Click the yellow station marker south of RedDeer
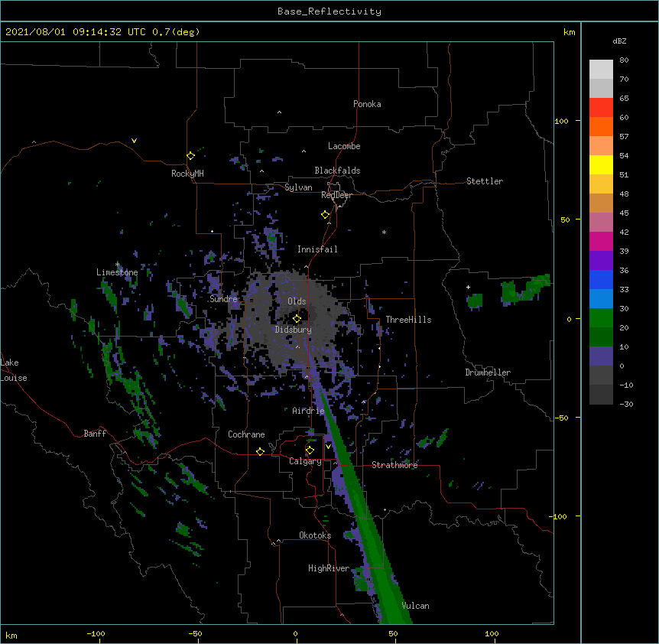Viewport: 659px width, 644px height. pyautogui.click(x=326, y=214)
